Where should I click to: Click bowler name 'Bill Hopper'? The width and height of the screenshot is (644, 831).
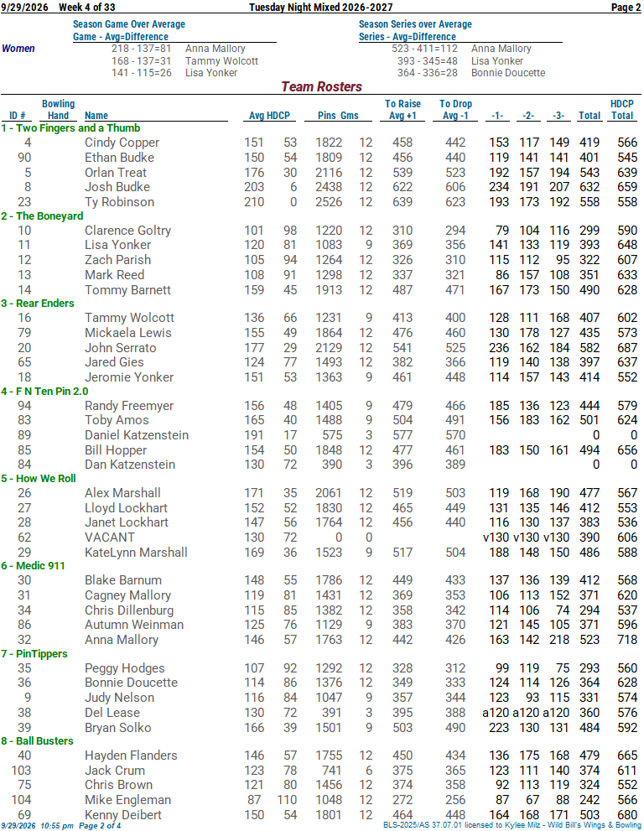point(116,450)
